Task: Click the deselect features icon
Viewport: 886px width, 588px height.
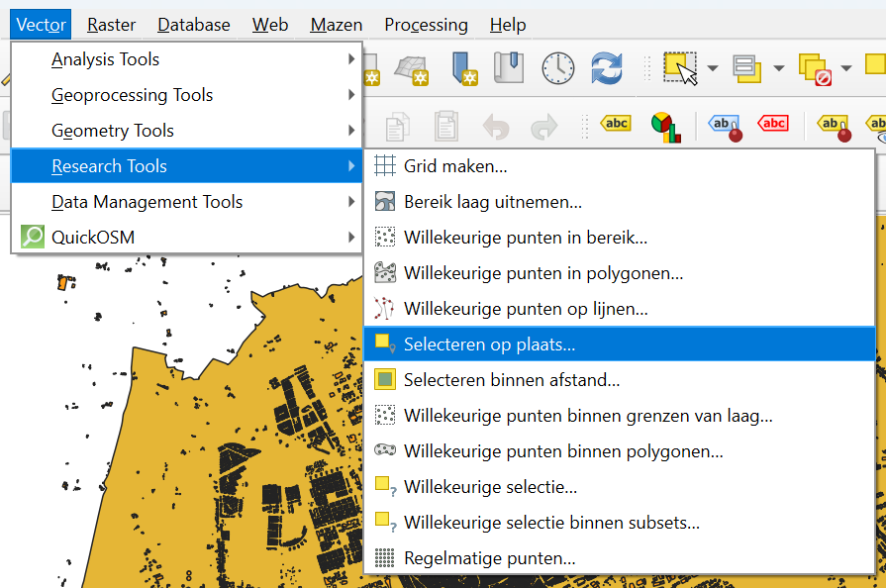Action: [x=814, y=68]
